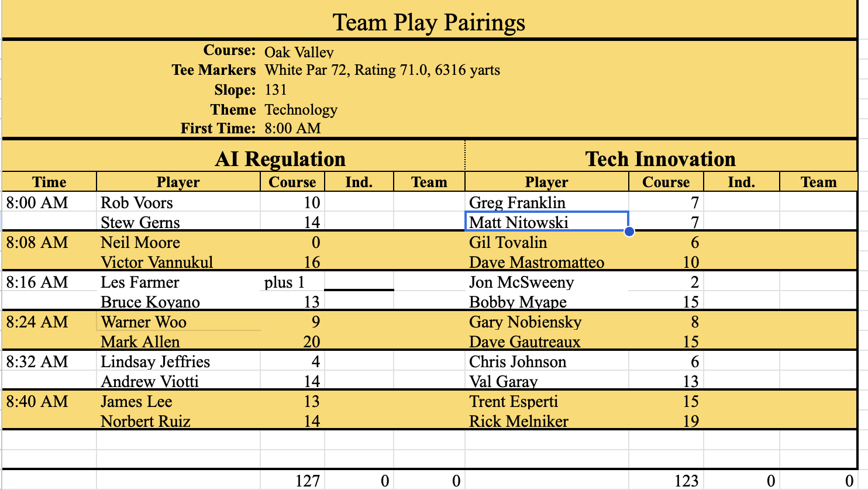Image resolution: width=868 pixels, height=490 pixels.
Task: Click the blue fill handle on the selected cell
Action: [629, 232]
